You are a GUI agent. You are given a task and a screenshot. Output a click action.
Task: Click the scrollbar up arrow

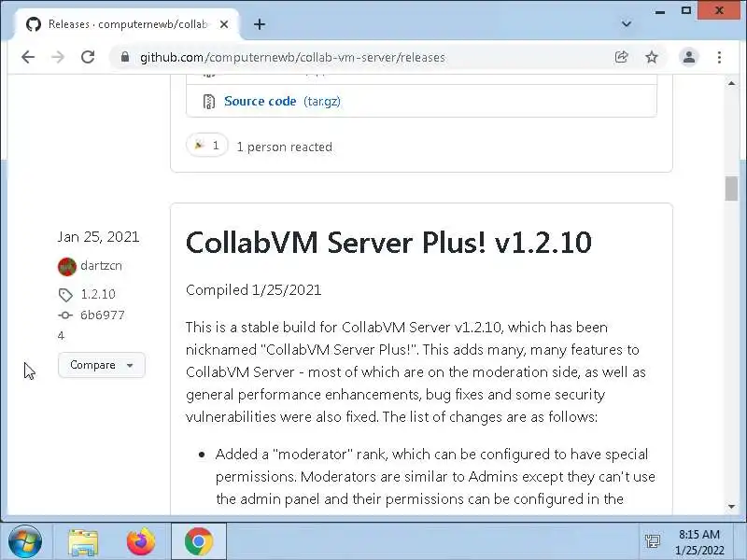731,83
